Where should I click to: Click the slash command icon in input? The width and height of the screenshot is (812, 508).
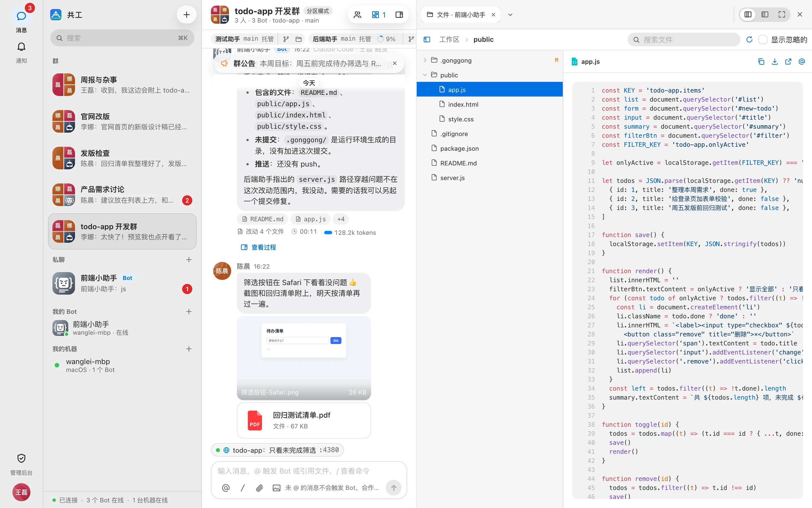tap(242, 487)
